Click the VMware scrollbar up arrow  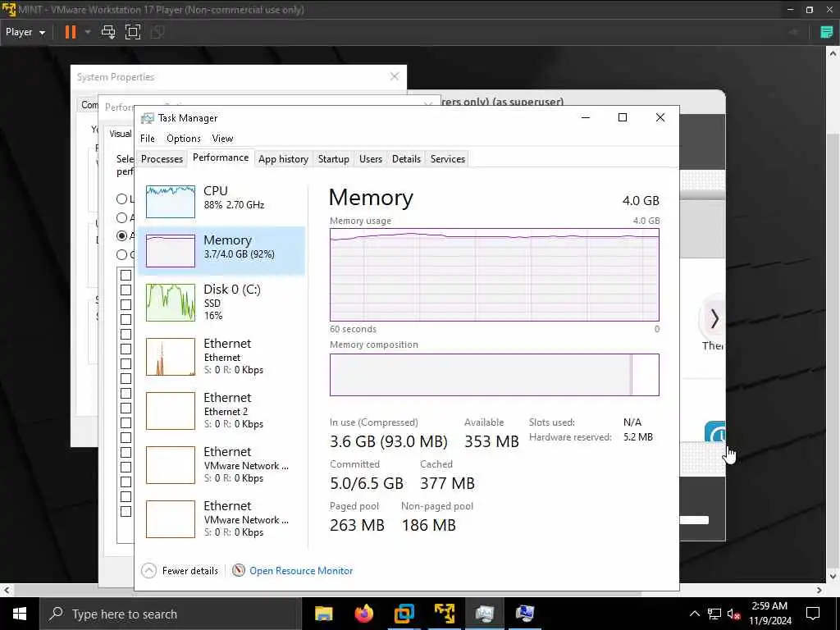point(833,53)
